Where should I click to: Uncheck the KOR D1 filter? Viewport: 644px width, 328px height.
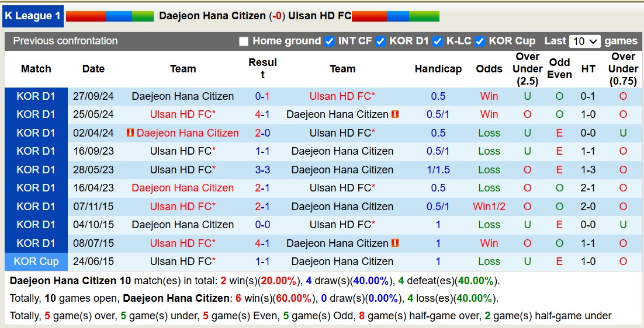click(x=381, y=41)
